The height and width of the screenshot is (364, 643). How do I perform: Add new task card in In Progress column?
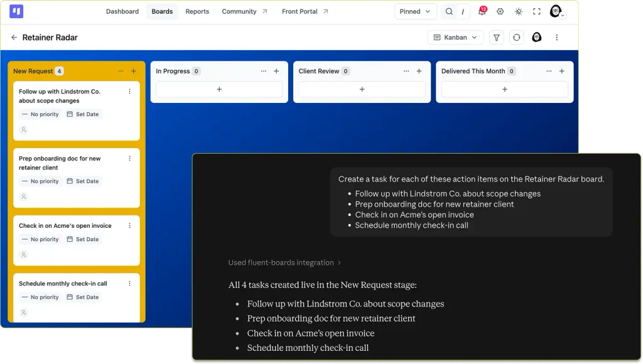coord(219,89)
